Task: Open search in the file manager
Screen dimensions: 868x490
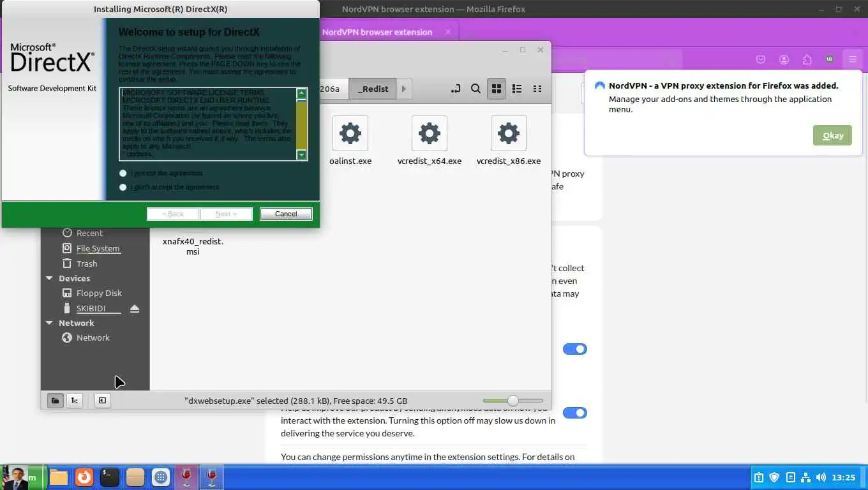Action: pos(475,89)
